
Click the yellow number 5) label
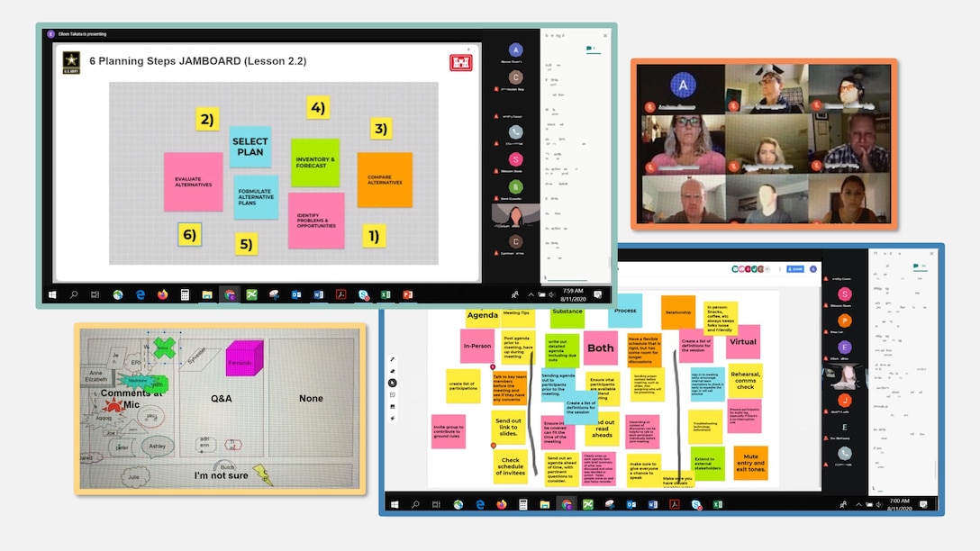(x=246, y=244)
